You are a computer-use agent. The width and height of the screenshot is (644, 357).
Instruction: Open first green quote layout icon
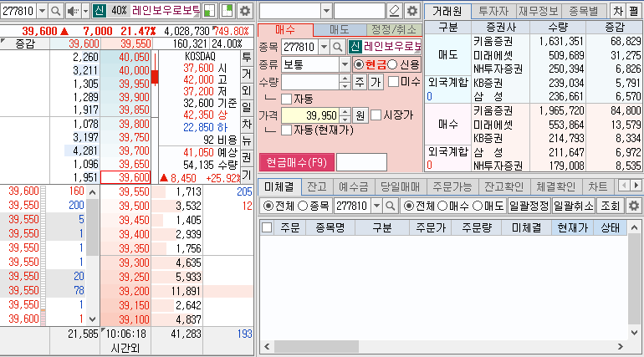tap(209, 11)
